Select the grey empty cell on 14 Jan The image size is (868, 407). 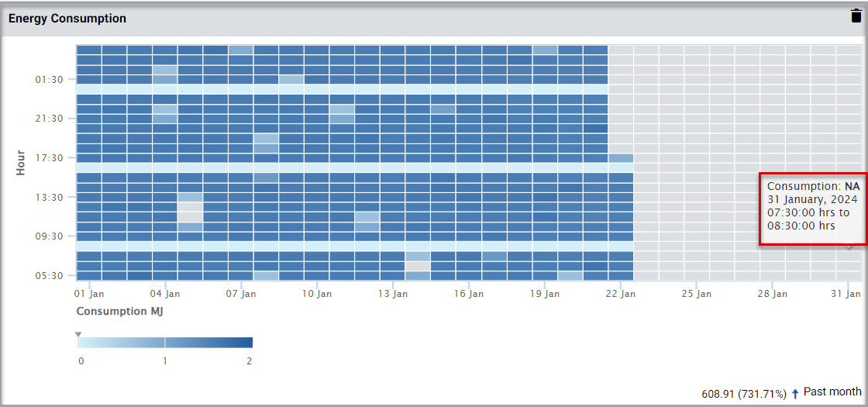coord(418,265)
